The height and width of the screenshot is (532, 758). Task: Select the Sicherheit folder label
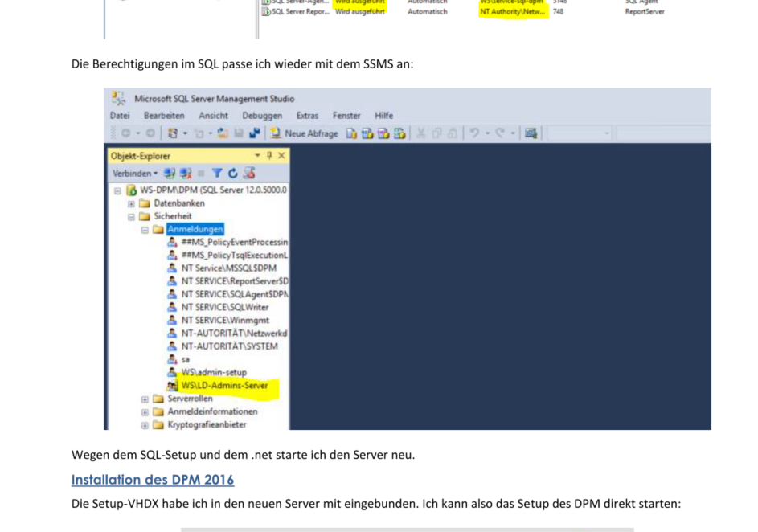click(173, 216)
